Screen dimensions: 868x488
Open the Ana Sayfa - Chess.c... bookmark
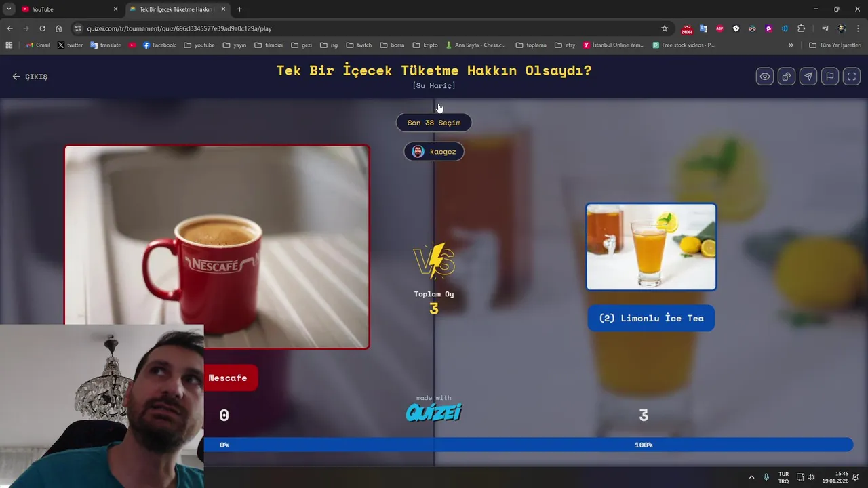pos(475,45)
